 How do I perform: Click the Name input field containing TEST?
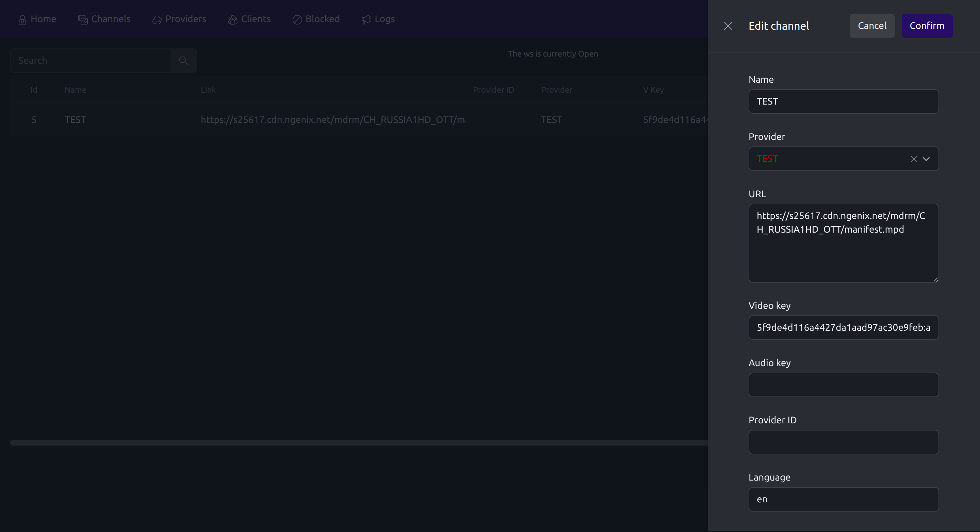[844, 101]
